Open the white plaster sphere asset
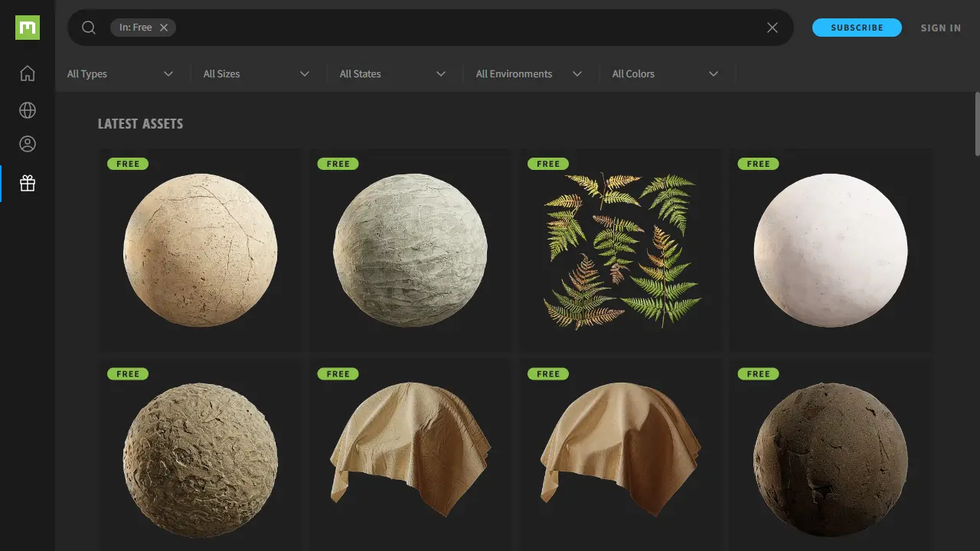The height and width of the screenshot is (551, 980). coord(831,249)
